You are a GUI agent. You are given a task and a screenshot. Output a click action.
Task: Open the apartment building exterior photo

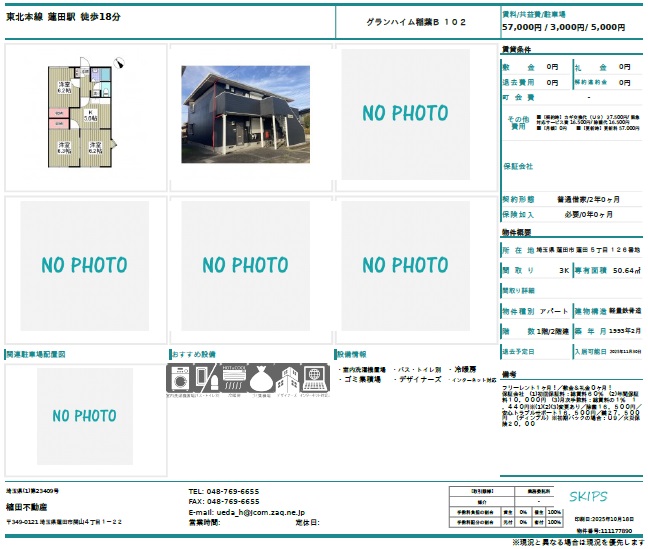(x=244, y=115)
